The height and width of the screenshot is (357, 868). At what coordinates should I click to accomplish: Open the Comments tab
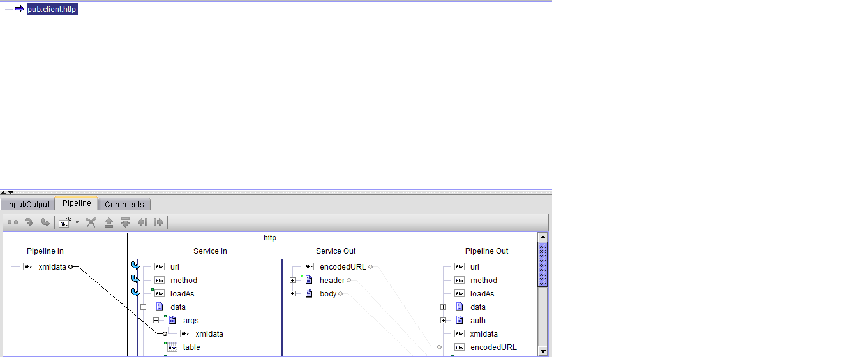tap(124, 205)
